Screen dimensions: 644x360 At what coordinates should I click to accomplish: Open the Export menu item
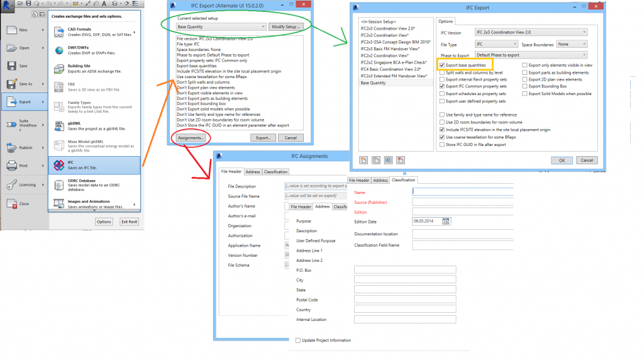coord(24,101)
